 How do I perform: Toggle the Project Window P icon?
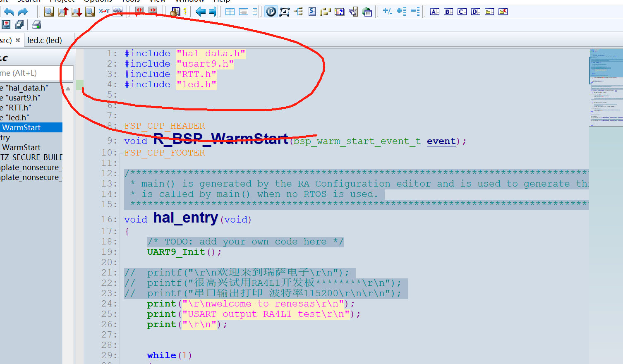click(271, 12)
